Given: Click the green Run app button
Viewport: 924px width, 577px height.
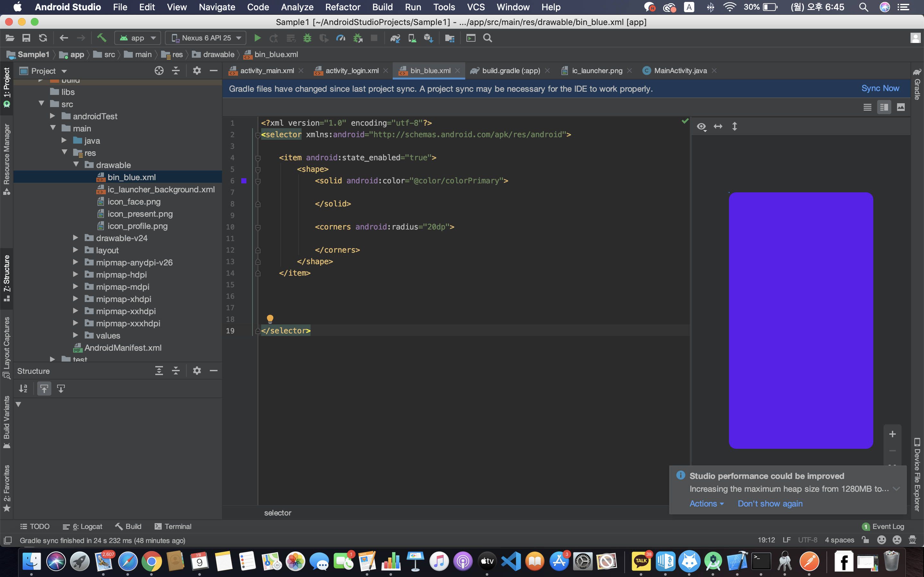Looking at the screenshot, I should click(x=257, y=38).
